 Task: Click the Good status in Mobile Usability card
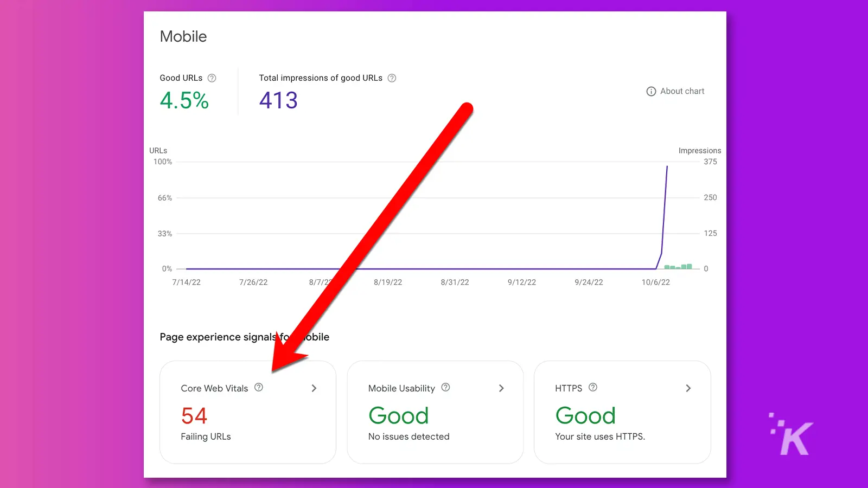coord(399,416)
